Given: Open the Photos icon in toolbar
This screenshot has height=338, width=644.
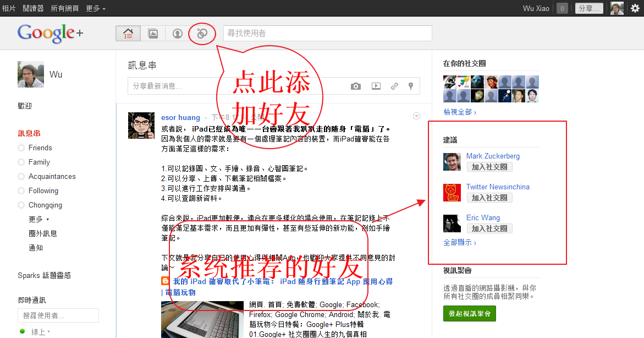Looking at the screenshot, I should [153, 34].
